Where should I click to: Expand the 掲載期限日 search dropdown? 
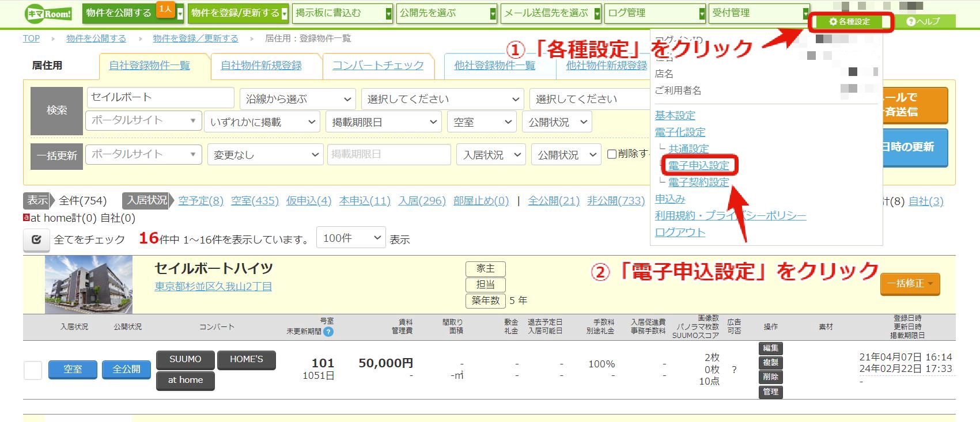point(384,122)
